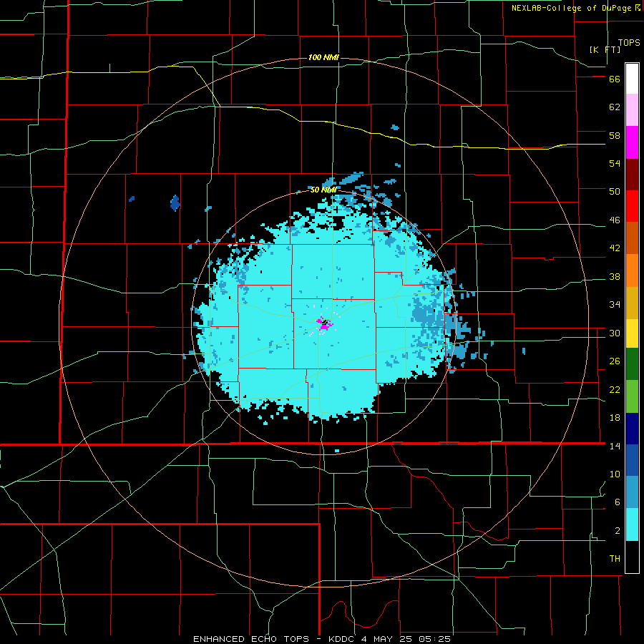Click the "[K FT]" units label
The width and height of the screenshot is (644, 644).
[x=605, y=49]
